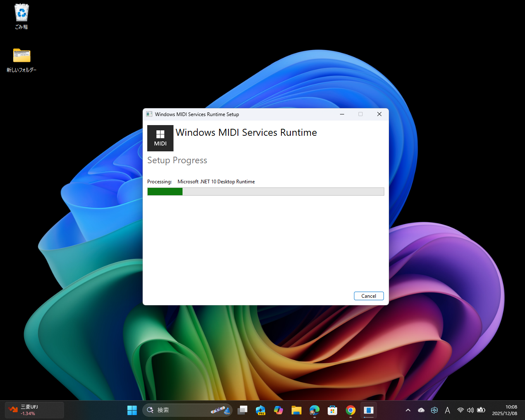Click the battery status tray icon
The image size is (525, 420).
pos(481,410)
